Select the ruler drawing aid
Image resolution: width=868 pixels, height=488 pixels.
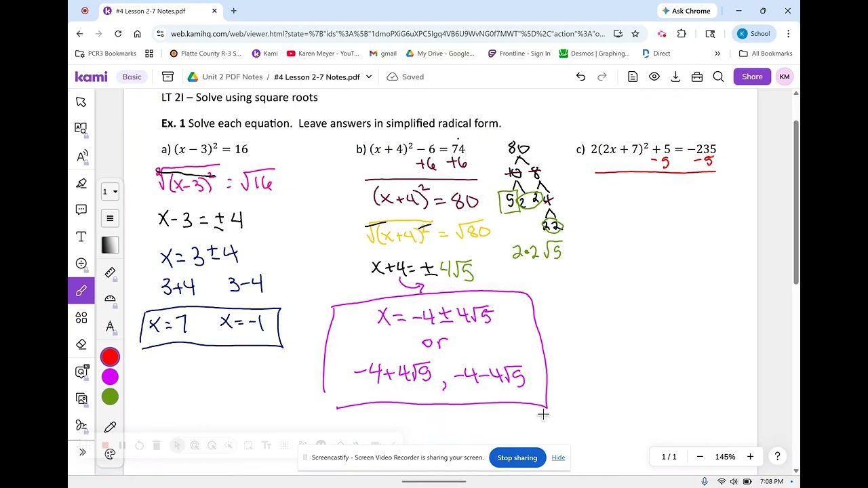coord(110,272)
